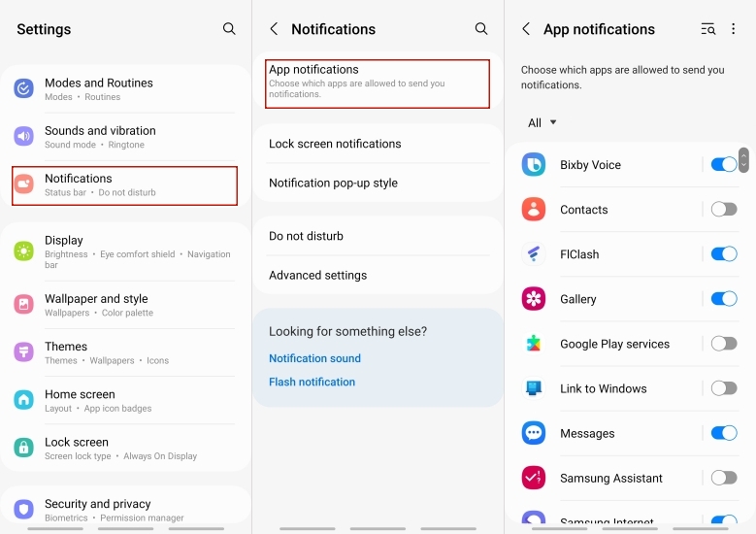Open Display settings entry

(124, 251)
